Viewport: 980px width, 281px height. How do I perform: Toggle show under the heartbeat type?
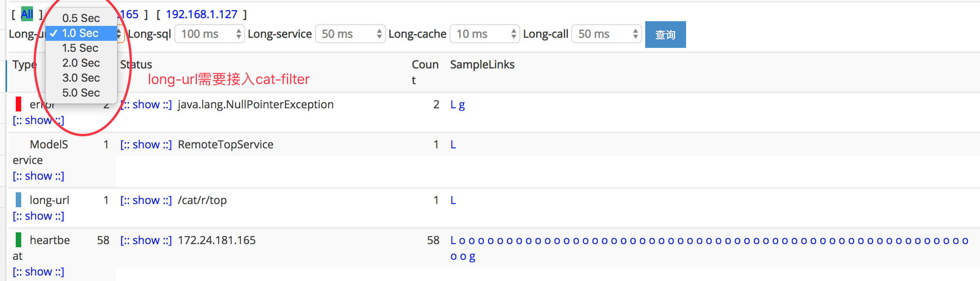(x=38, y=272)
